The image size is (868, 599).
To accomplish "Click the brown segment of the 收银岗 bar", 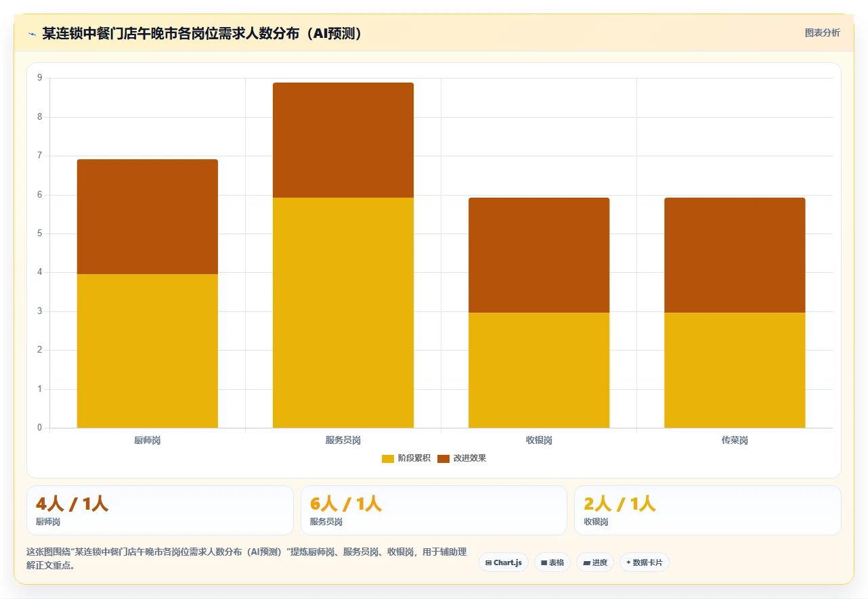I will coord(539,255).
